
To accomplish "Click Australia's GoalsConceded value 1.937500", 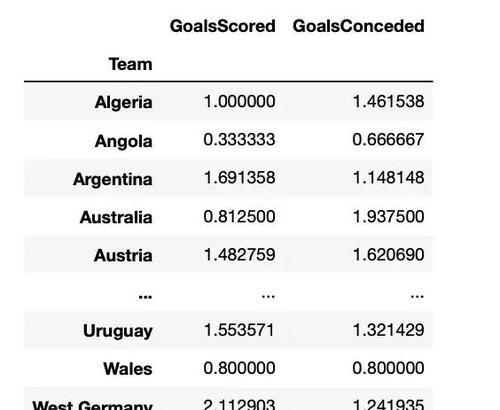I will [x=388, y=216].
